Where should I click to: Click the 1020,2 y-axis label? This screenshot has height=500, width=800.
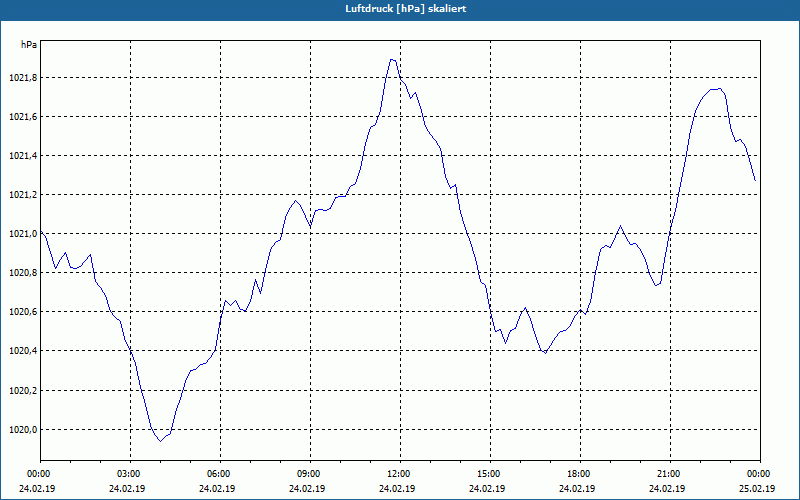(x=23, y=391)
